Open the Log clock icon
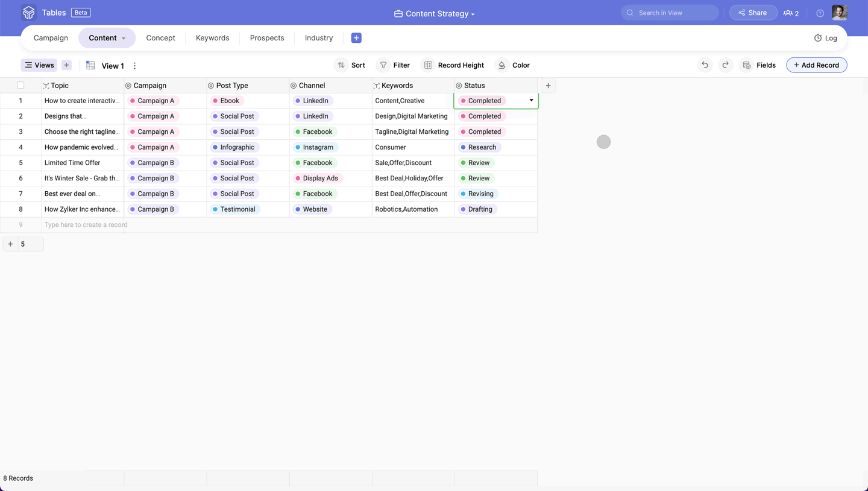Screen dimensions: 868x491 818,38
